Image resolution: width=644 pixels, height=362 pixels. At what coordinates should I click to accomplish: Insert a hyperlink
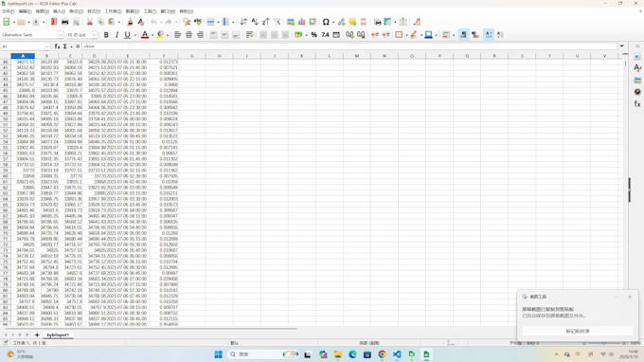pos(341,22)
